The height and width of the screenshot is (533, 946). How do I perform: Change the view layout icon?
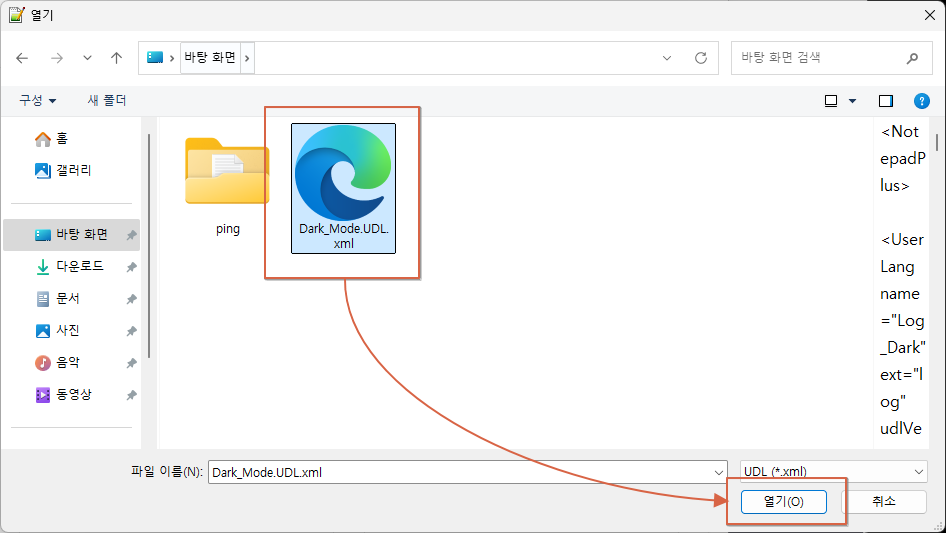[831, 101]
